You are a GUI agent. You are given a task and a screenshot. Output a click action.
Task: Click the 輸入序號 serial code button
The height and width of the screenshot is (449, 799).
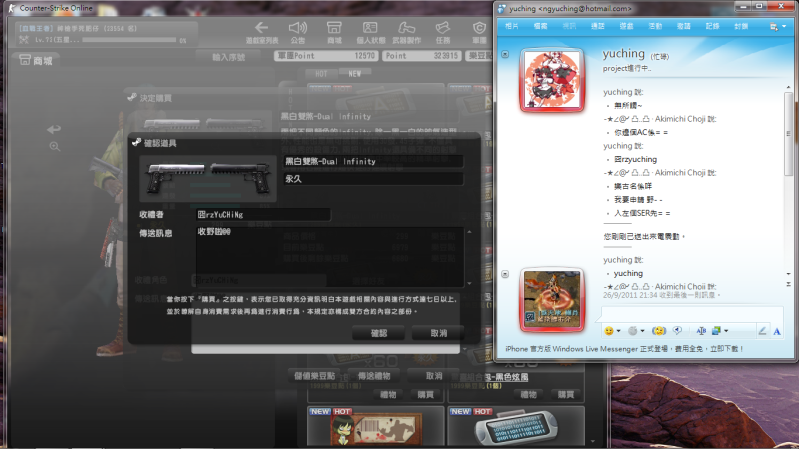229,57
